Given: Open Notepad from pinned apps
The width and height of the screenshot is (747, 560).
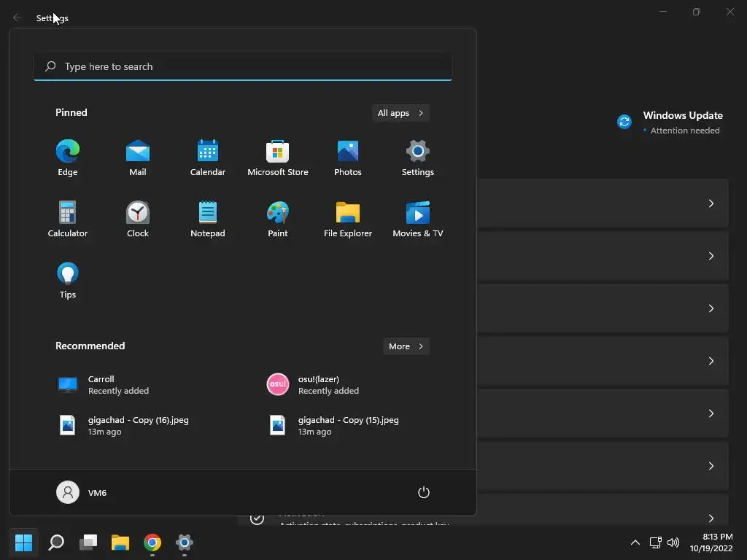Looking at the screenshot, I should (x=208, y=219).
